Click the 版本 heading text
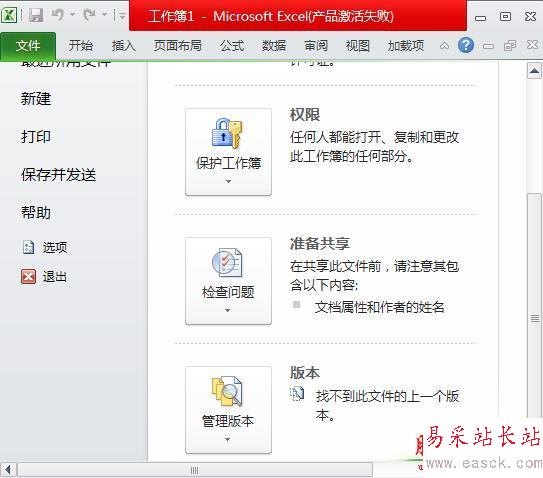The image size is (543, 478). point(305,373)
